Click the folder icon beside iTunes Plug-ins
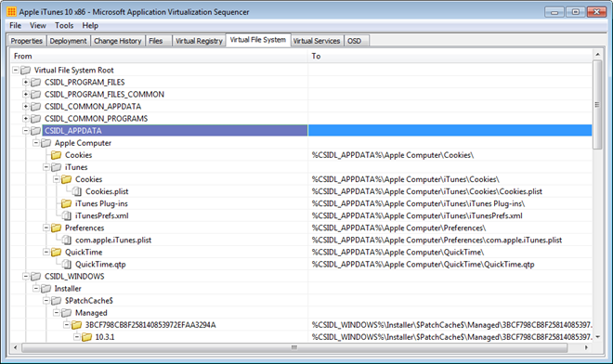Image resolution: width=613 pixels, height=364 pixels. pos(67,203)
